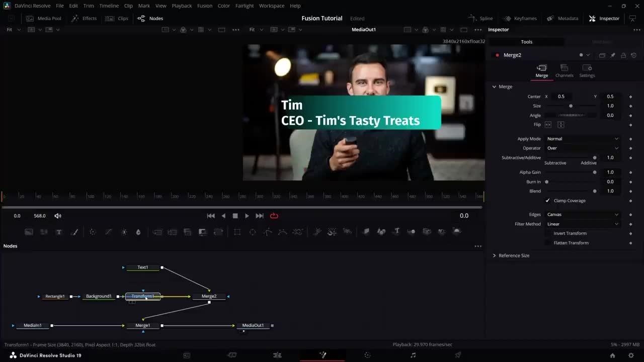
Task: Add a Background node from toolbar
Action: (29, 232)
